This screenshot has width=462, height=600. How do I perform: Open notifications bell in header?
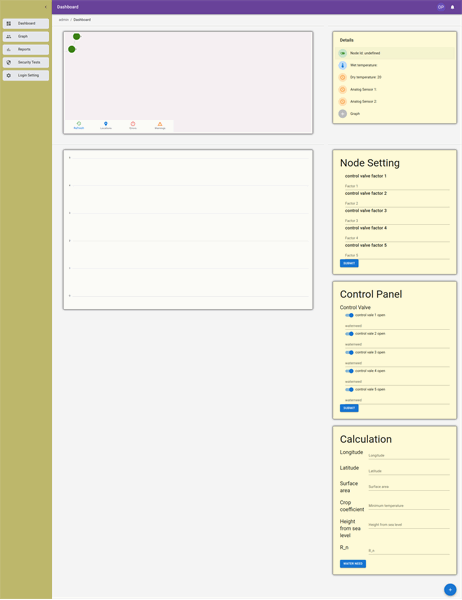point(452,7)
